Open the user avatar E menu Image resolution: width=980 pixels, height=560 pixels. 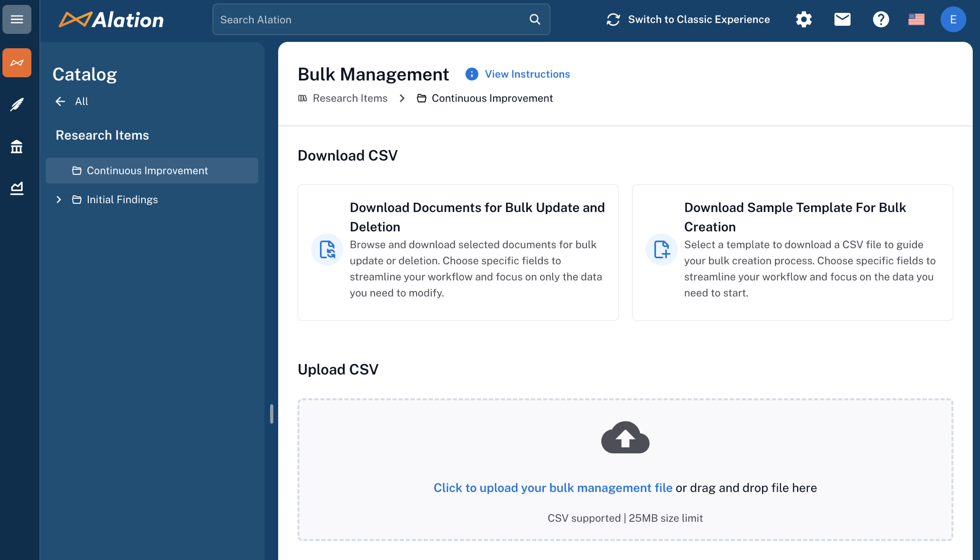click(x=953, y=20)
